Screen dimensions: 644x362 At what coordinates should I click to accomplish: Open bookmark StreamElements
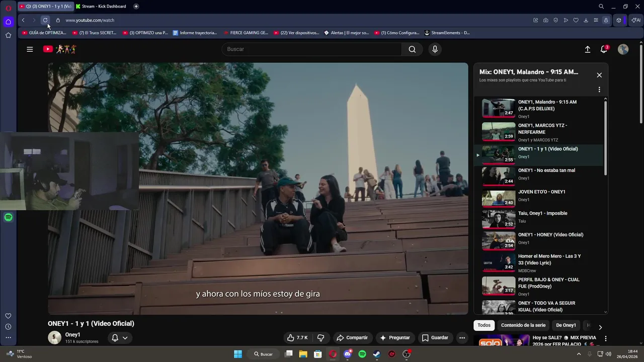(x=447, y=33)
